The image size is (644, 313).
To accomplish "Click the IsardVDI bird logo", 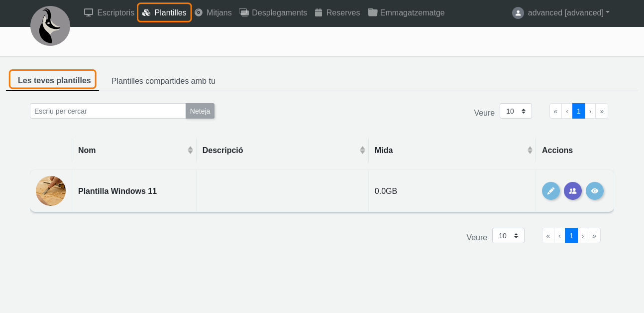I will pos(50,26).
